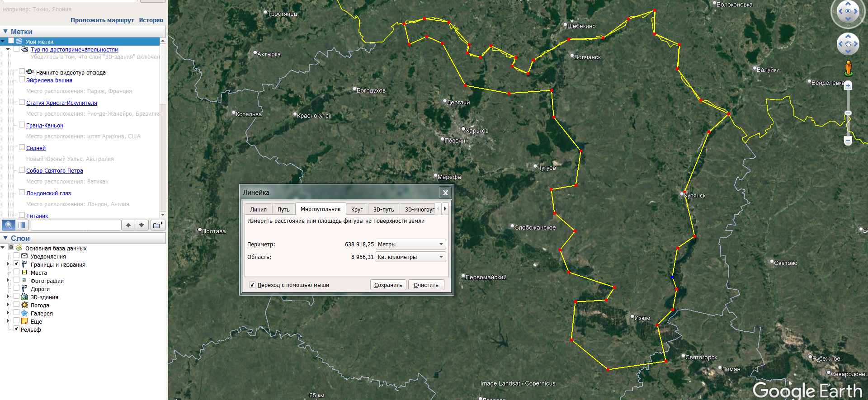Check the Эйфелева башня checkbox

22,80
